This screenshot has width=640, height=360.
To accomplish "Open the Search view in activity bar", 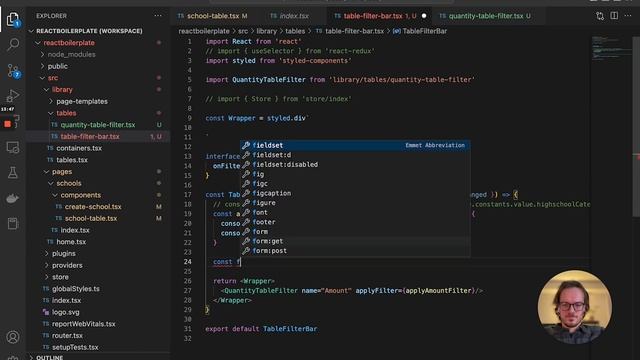I will [x=13, y=44].
